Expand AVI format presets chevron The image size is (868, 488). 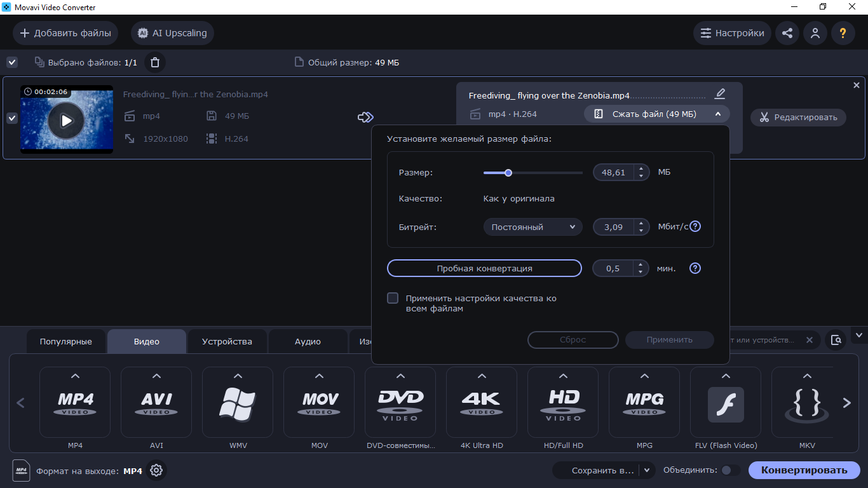click(156, 376)
